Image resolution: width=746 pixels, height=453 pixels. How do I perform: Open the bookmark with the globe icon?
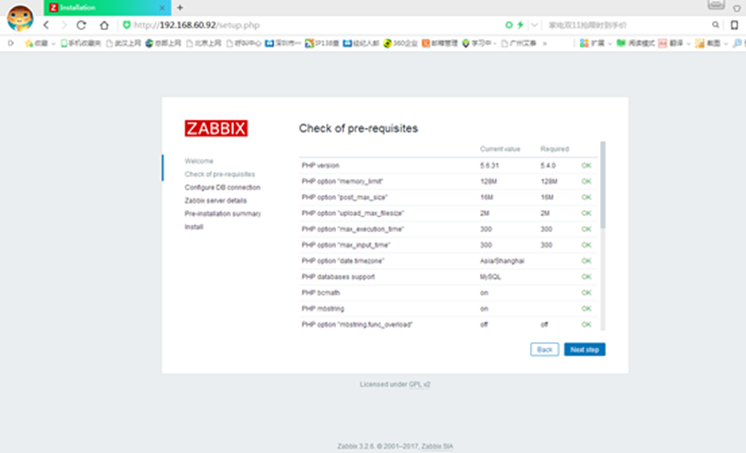[163, 43]
